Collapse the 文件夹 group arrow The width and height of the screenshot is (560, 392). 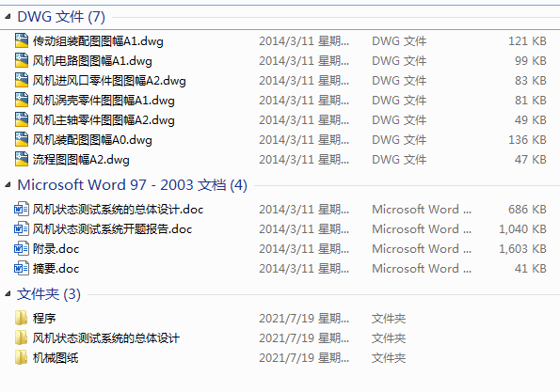[8, 294]
